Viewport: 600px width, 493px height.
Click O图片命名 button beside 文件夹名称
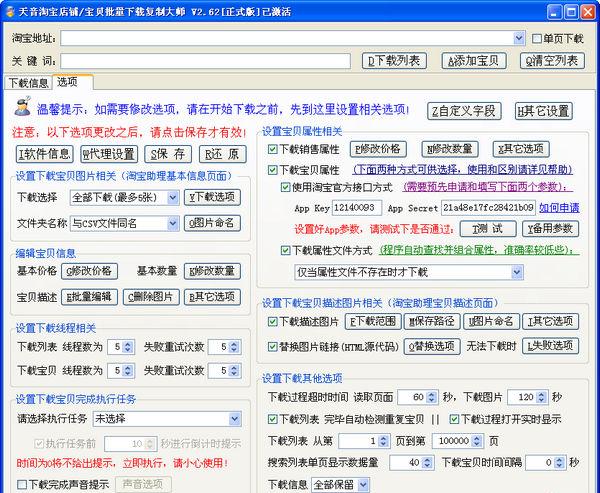(x=212, y=223)
